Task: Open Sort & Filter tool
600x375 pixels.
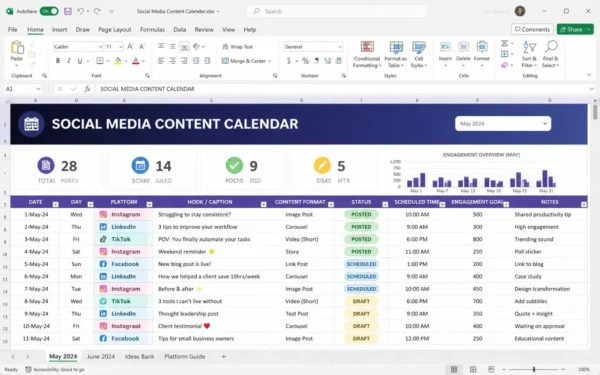Action: click(x=529, y=55)
